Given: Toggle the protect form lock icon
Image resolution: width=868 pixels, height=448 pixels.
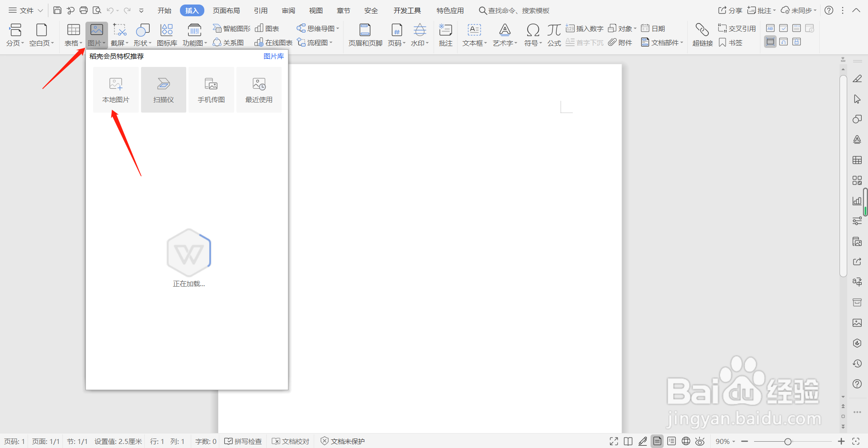Looking at the screenshot, I should pyautogui.click(x=797, y=42).
